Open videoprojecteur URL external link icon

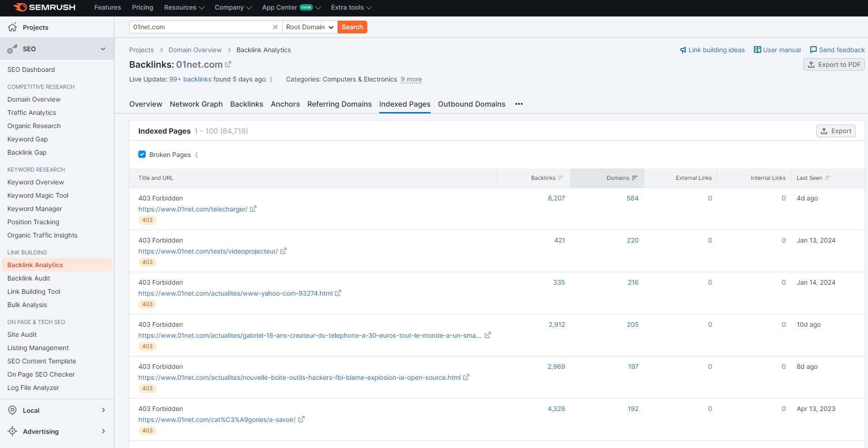284,251
